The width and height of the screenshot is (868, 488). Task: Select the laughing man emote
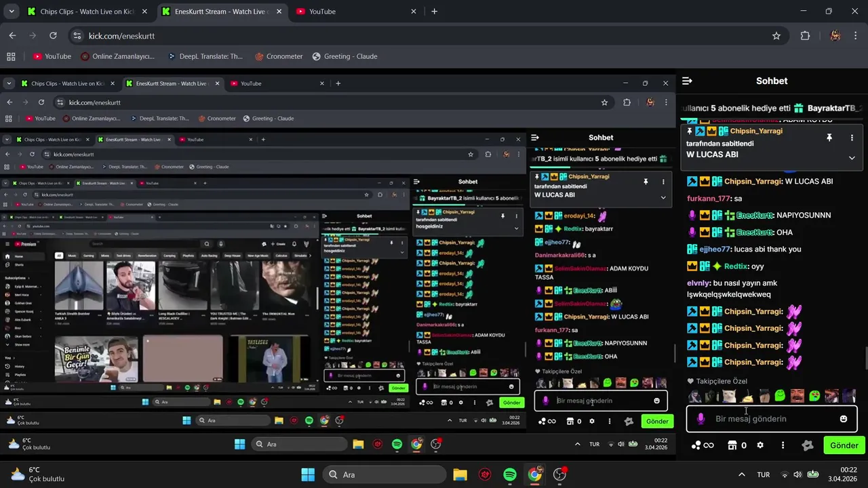pos(797,396)
